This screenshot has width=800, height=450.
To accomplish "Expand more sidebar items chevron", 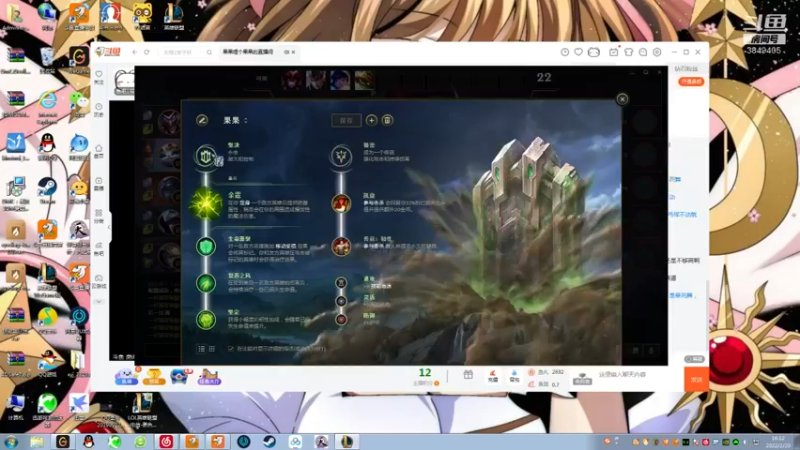I will [x=99, y=302].
